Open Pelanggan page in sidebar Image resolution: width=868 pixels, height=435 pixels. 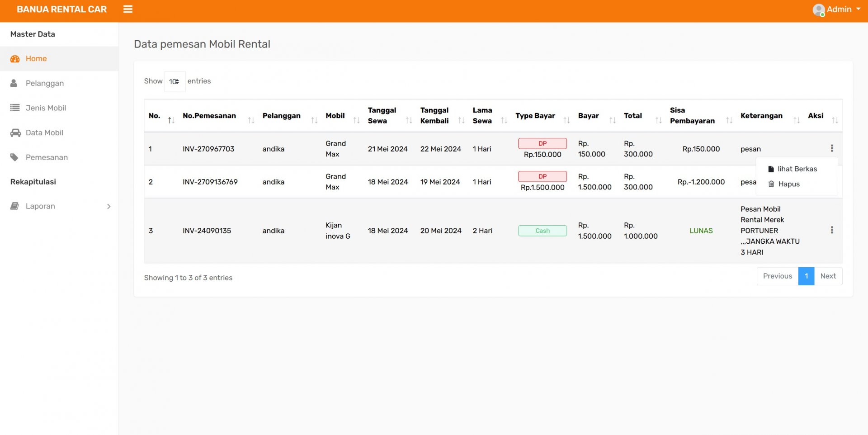(x=44, y=83)
